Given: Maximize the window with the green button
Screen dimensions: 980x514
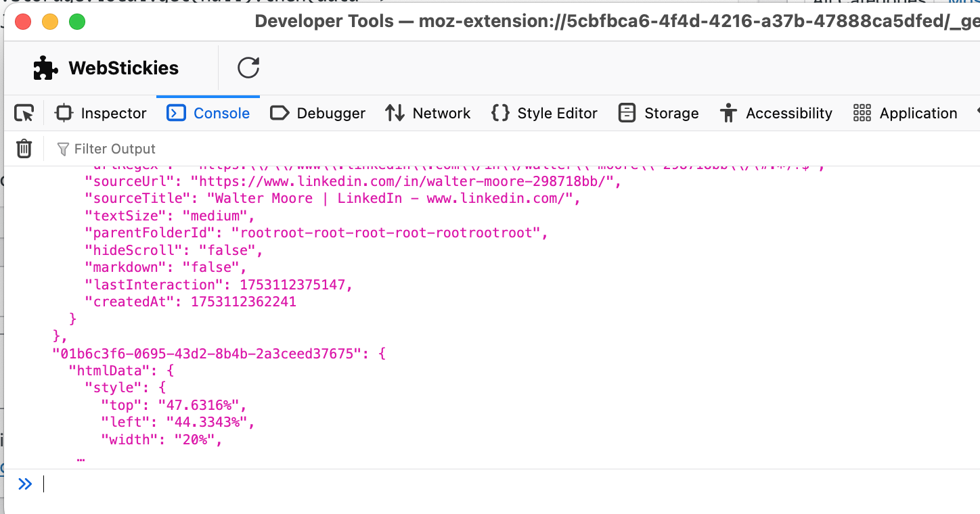Looking at the screenshot, I should tap(77, 22).
